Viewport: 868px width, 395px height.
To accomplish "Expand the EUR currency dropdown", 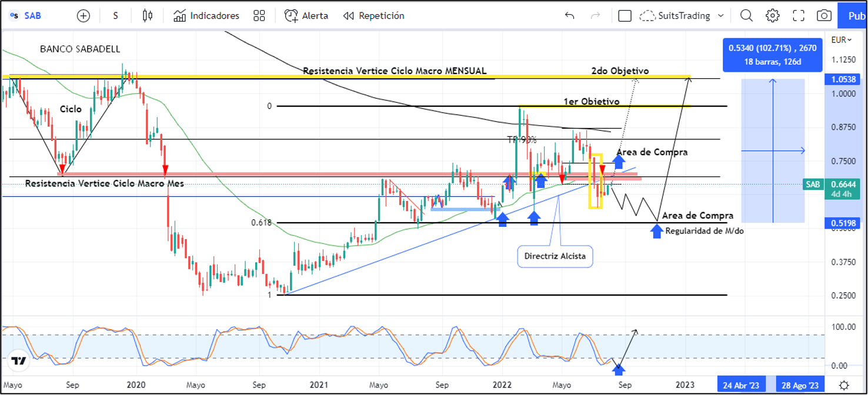I will tap(842, 40).
